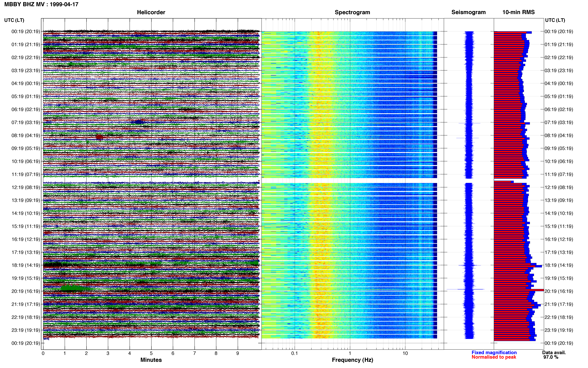Click the '1' Hz frequency tick label

click(x=350, y=353)
